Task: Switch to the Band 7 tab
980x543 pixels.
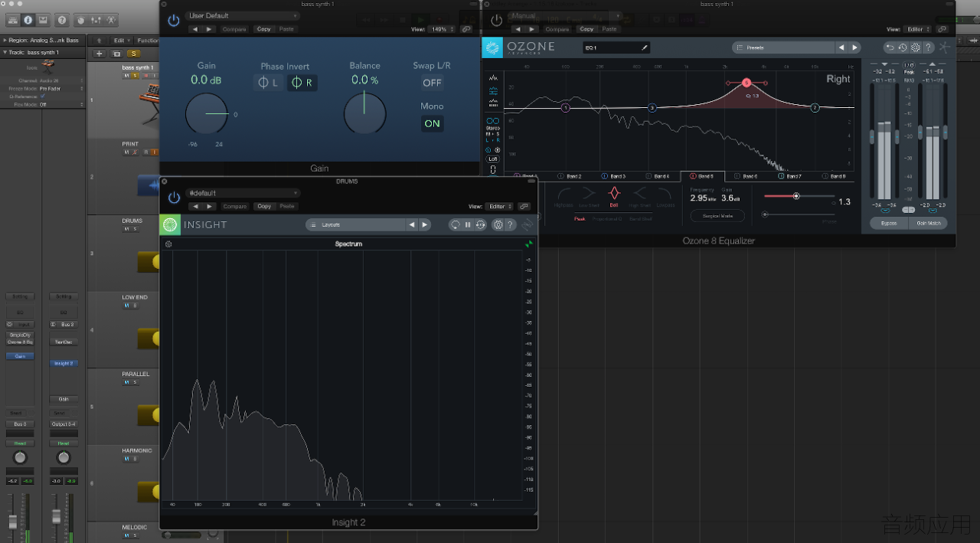Action: (x=791, y=176)
